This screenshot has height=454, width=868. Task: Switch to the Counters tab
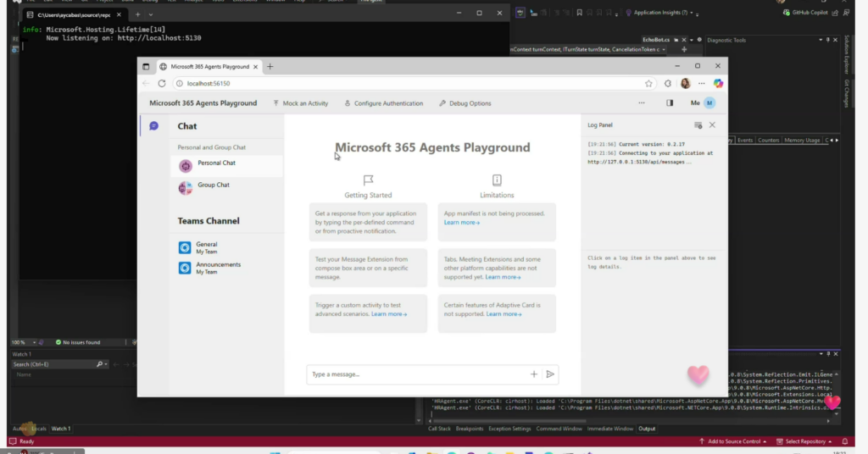[768, 140]
